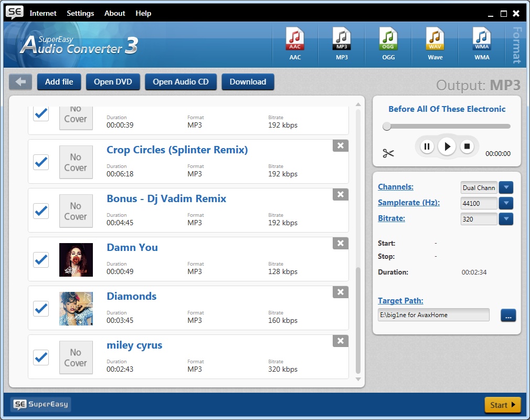Viewport: 530px width, 420px height.
Task: Select WMA as target format
Action: pyautogui.click(x=481, y=42)
